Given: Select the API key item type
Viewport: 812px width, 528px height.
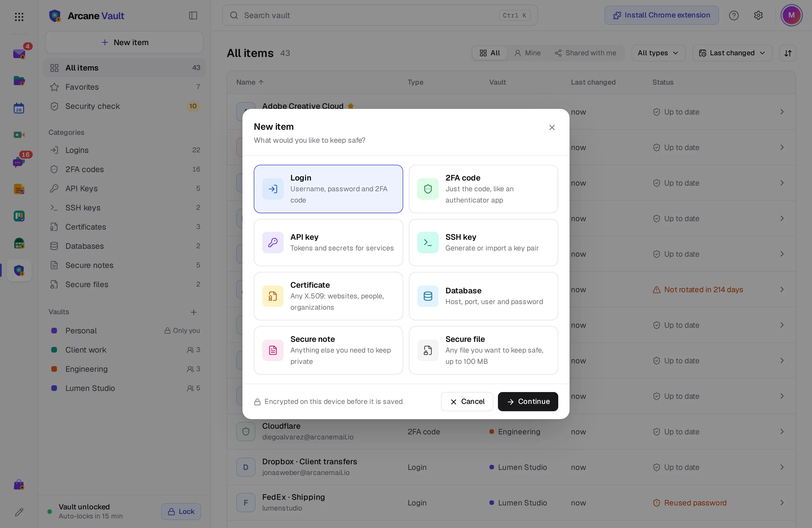Looking at the screenshot, I should (328, 242).
